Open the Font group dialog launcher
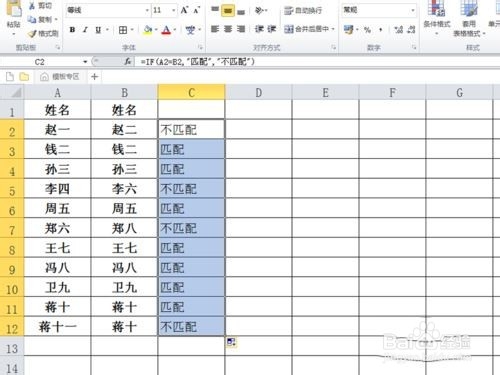The image size is (500, 375). click(x=200, y=48)
